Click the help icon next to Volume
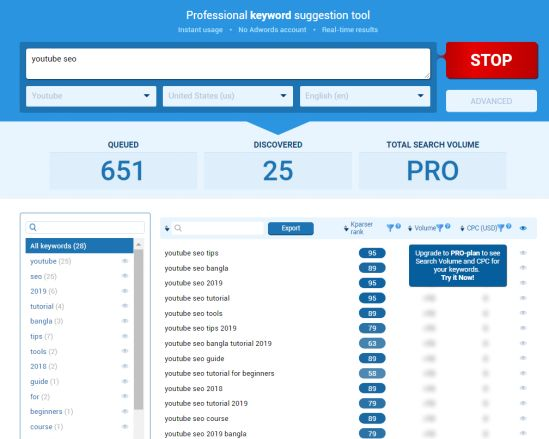549x439 pixels. 447,226
